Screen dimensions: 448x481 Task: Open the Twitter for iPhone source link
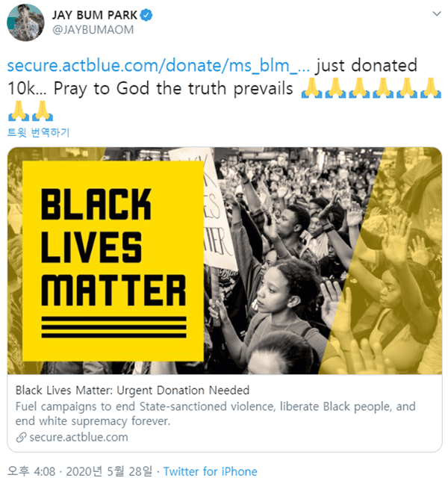(210, 471)
